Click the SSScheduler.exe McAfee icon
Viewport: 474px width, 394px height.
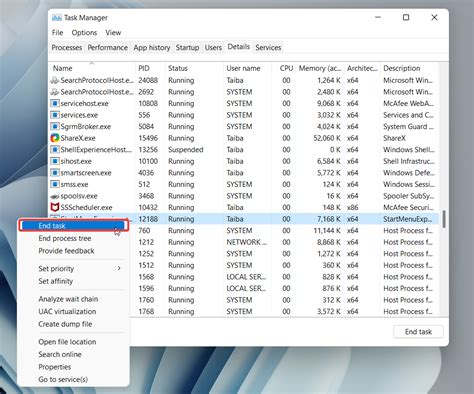(x=55, y=207)
